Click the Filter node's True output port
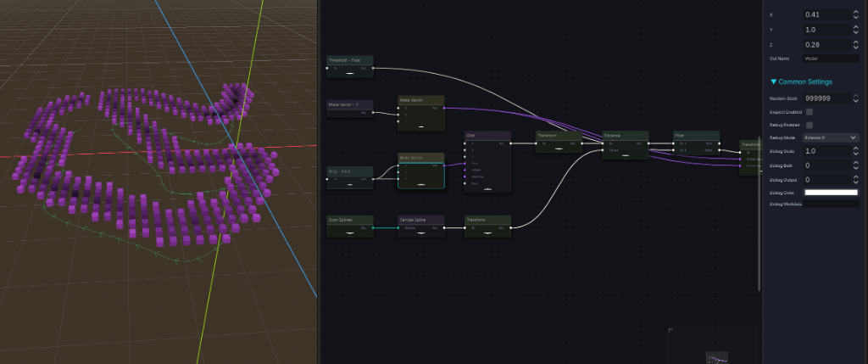The height and width of the screenshot is (364, 868). coord(719,143)
